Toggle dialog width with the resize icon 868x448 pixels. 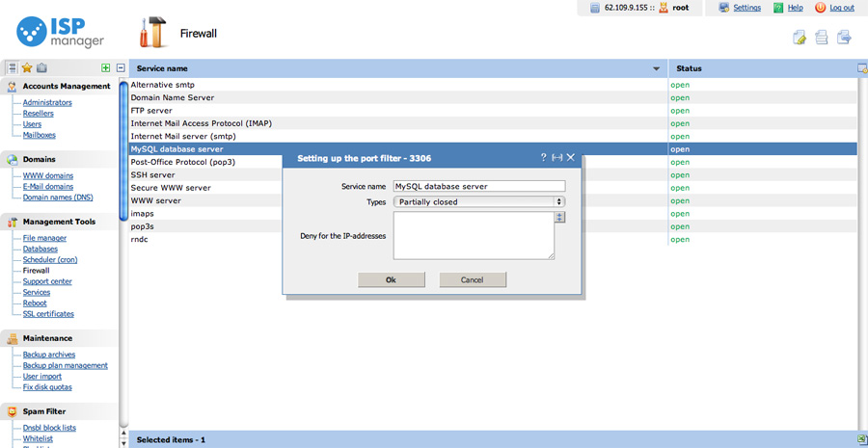[x=556, y=157]
